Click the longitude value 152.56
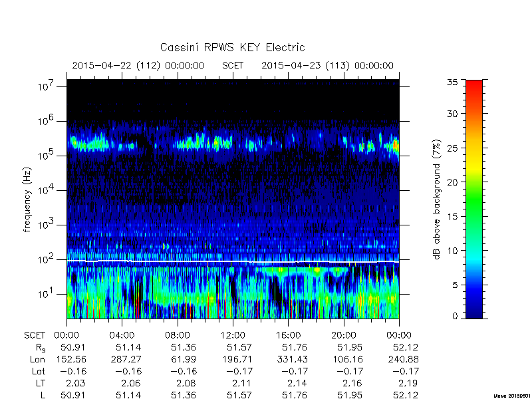 point(71,359)
